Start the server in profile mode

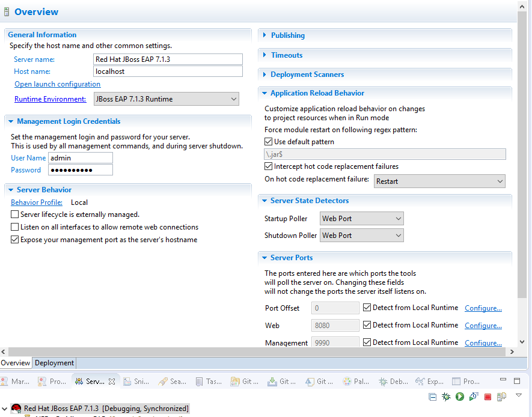pos(474,397)
